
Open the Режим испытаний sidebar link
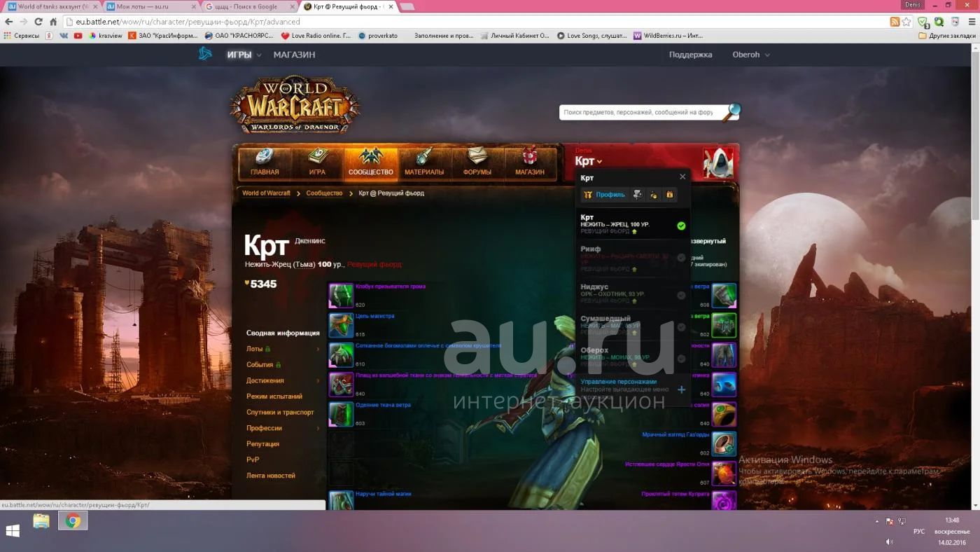point(274,396)
